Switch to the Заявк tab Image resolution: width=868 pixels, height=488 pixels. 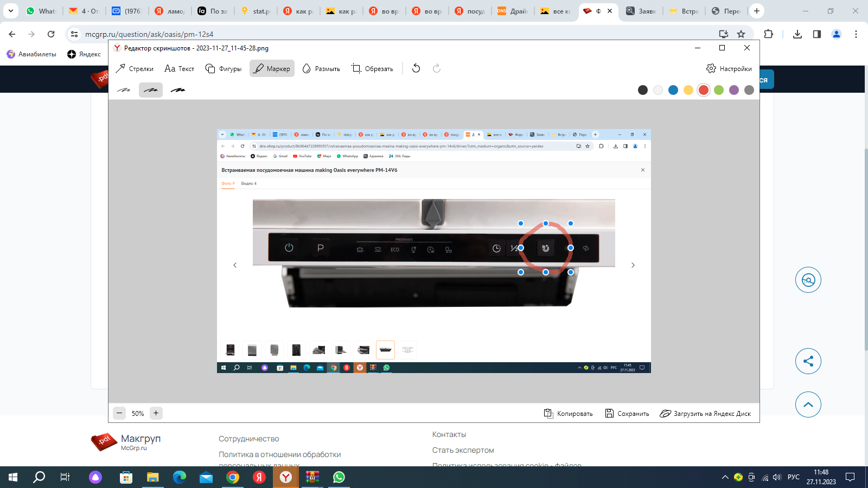click(641, 11)
